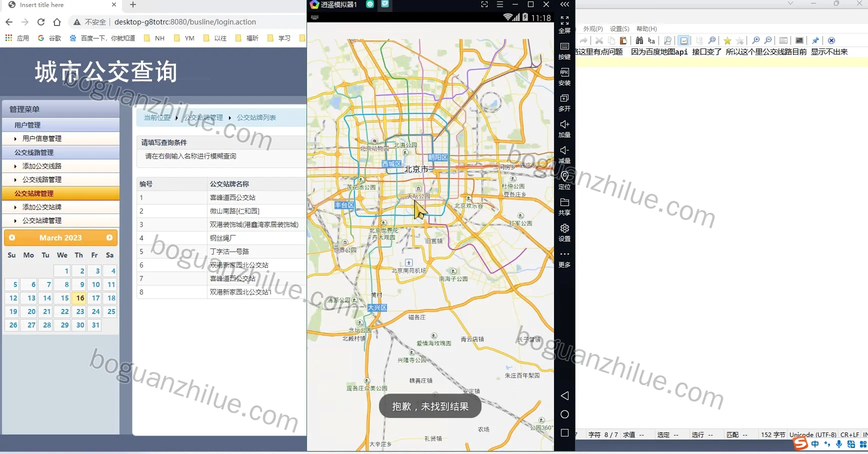Increase volume with the 加量 icon
Viewport: 868px width, 454px height.
click(x=564, y=124)
